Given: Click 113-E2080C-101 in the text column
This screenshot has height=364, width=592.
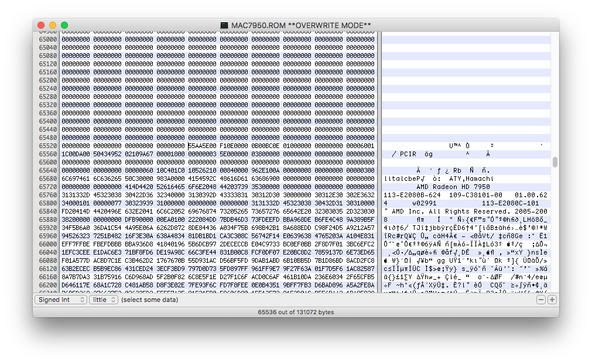Looking at the screenshot, I should [510, 203].
